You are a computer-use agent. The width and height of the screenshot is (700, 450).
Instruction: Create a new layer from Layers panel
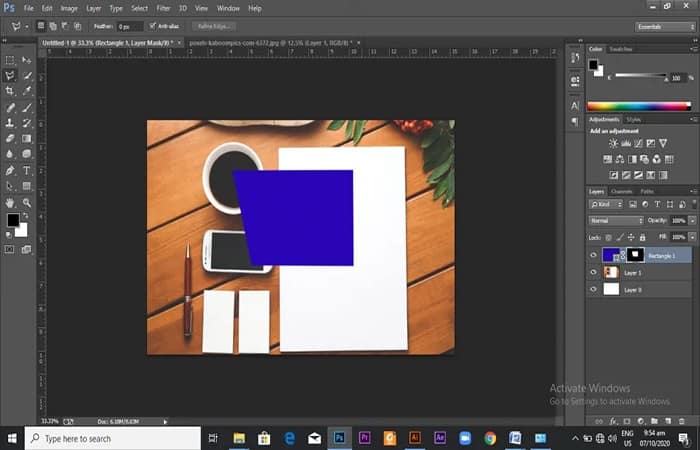click(668, 421)
